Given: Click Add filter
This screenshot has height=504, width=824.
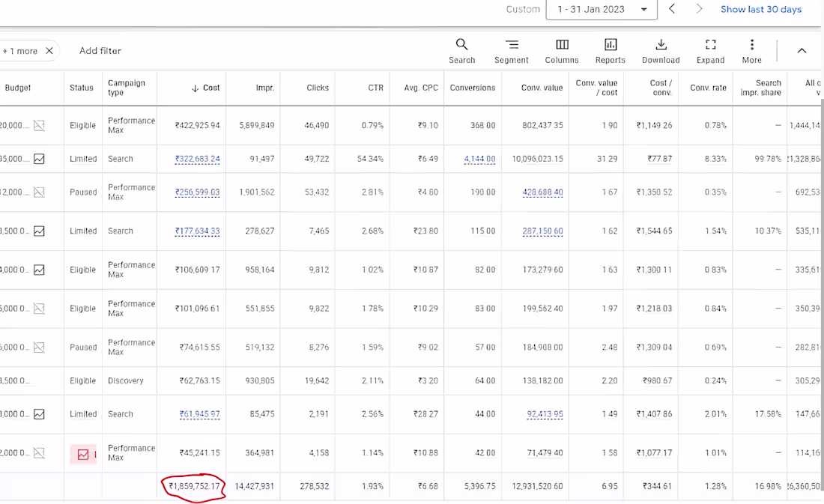Looking at the screenshot, I should (x=100, y=51).
